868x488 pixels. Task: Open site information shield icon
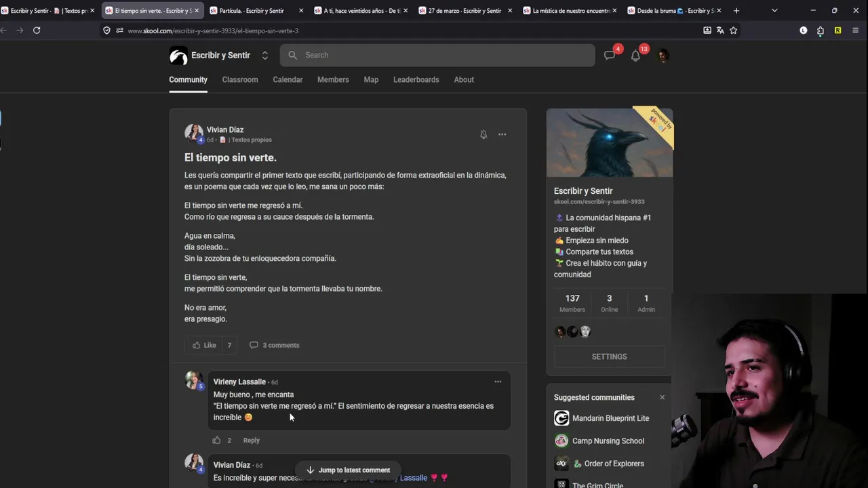[106, 30]
